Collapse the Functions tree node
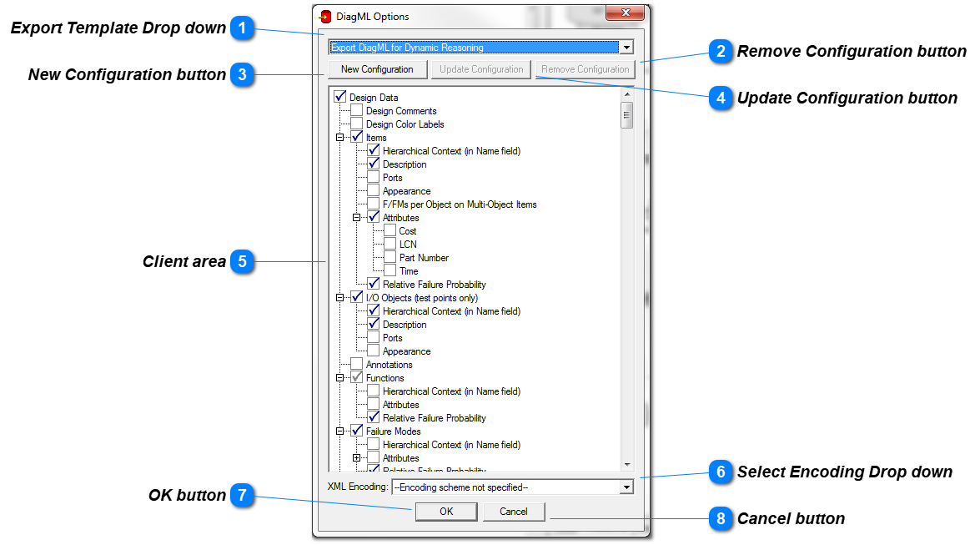This screenshot has height=545, width=980. coord(340,378)
